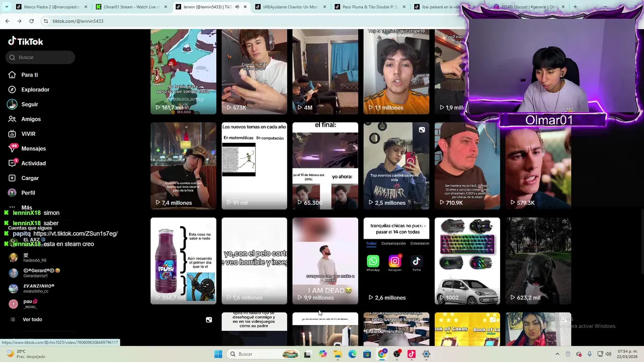Viewport: 644px width, 362px height.
Task: Open the site information icon in address bar
Action: (46, 21)
